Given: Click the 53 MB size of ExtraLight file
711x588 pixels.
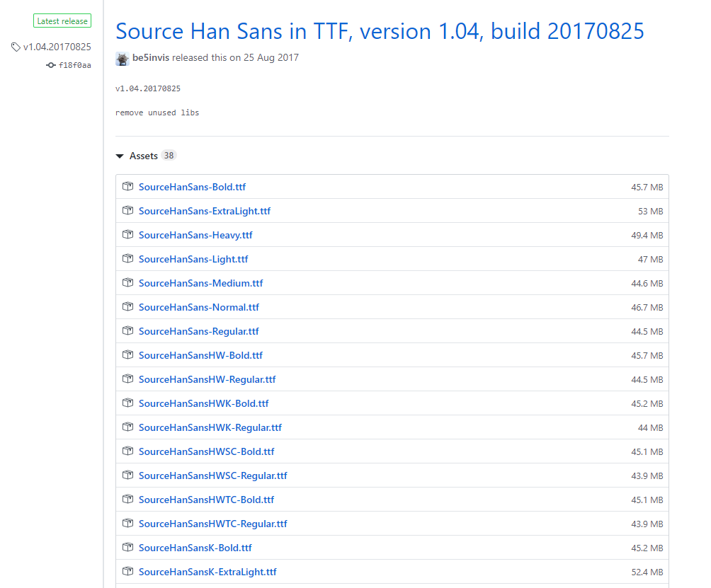Looking at the screenshot, I should tap(650, 211).
